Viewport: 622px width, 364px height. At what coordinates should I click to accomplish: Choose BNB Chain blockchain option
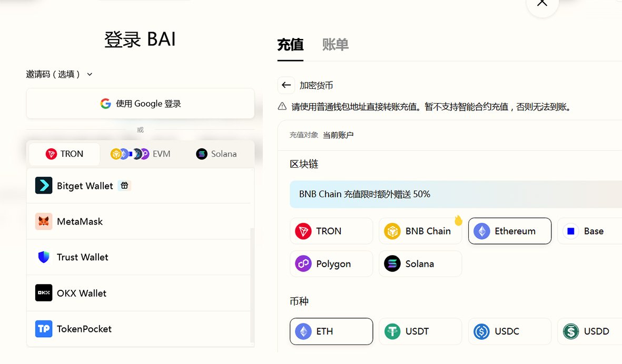420,231
